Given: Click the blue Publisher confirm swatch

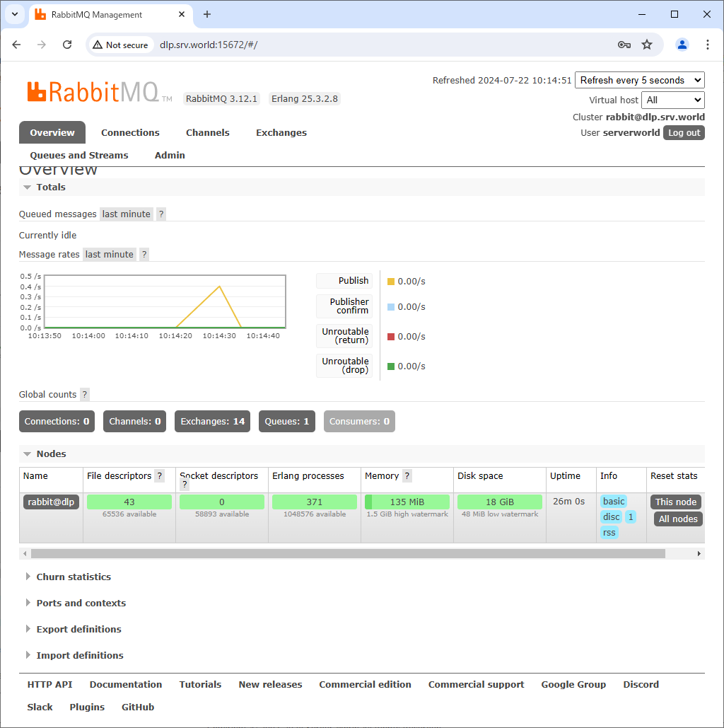Looking at the screenshot, I should coord(391,307).
